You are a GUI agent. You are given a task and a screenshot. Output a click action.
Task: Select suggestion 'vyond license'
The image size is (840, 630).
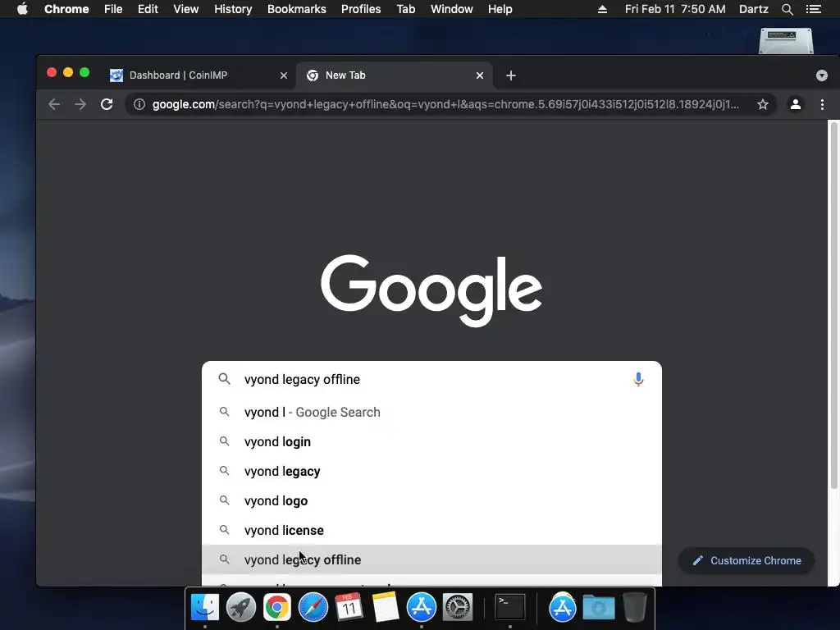(431, 531)
